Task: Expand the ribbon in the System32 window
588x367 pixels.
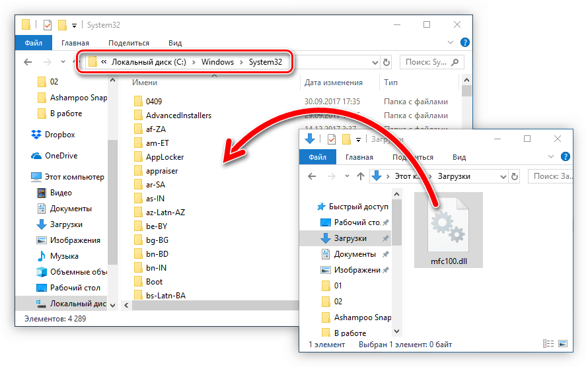Action: [x=451, y=42]
